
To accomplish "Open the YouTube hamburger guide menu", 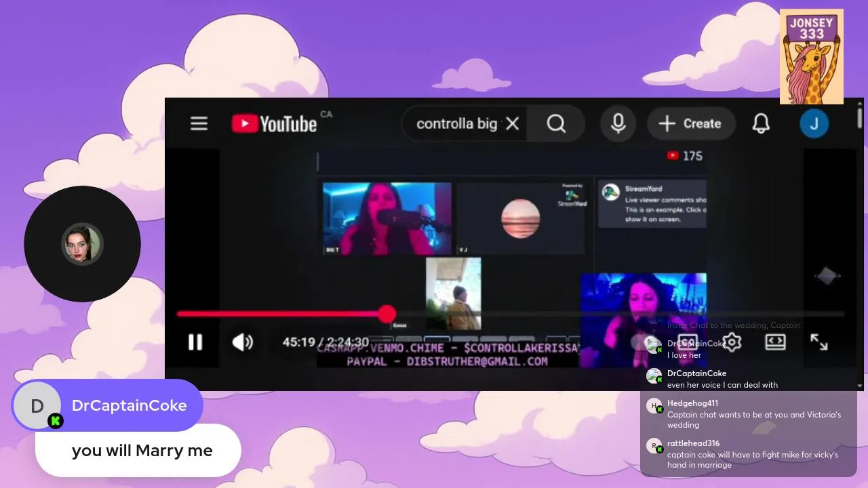I will 199,123.
